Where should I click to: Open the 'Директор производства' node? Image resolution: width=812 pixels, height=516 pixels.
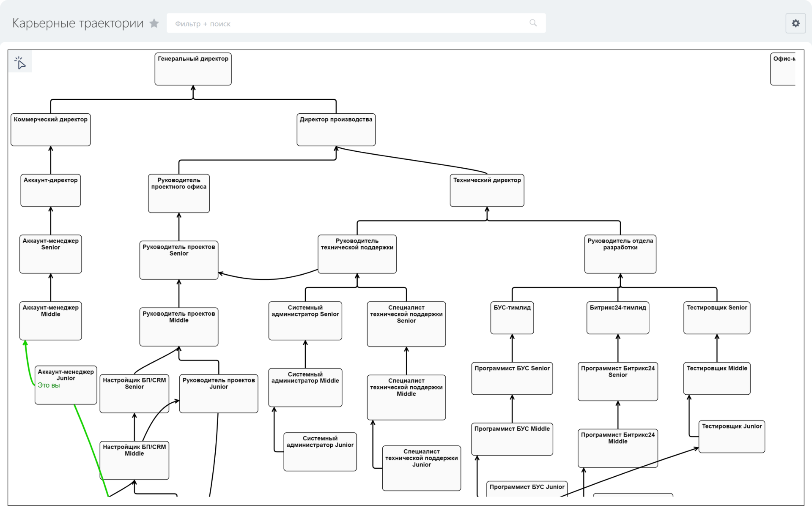(336, 130)
